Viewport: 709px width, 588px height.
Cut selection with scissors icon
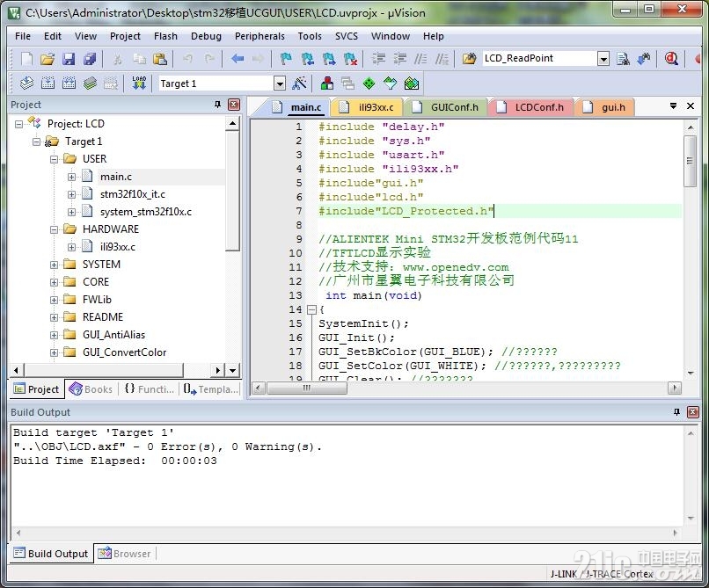pos(118,59)
